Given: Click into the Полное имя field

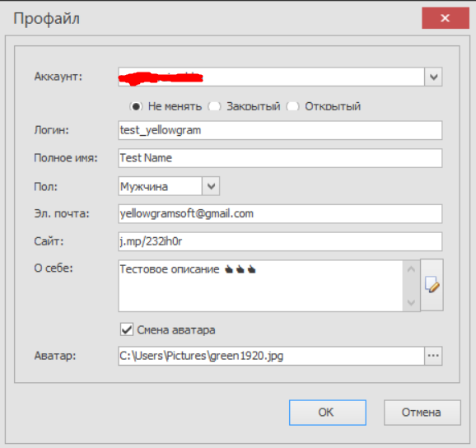Looking at the screenshot, I should click(280, 158).
